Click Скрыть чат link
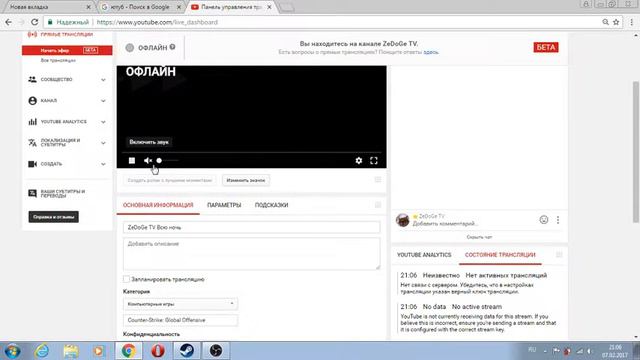Viewport: 640px width, 360px height. 479,237
